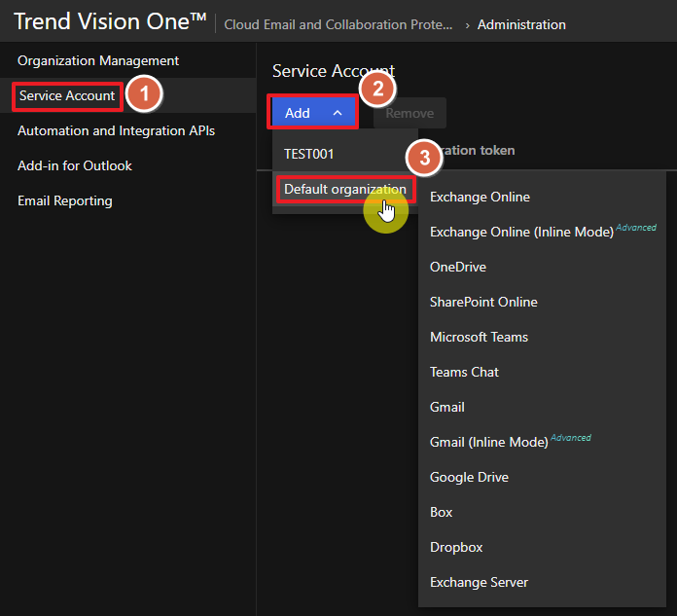Click Administration breadcrumb in header
The width and height of the screenshot is (677, 616).
520,24
